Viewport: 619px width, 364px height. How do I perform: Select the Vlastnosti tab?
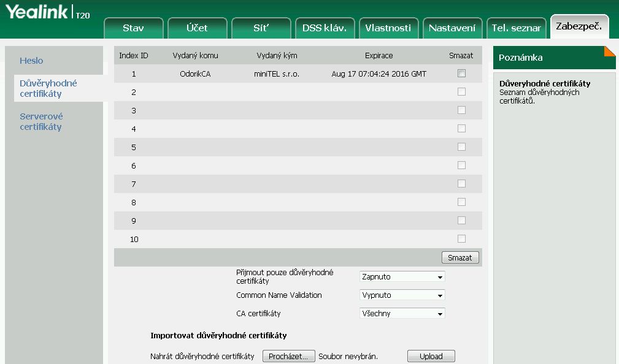tap(388, 28)
